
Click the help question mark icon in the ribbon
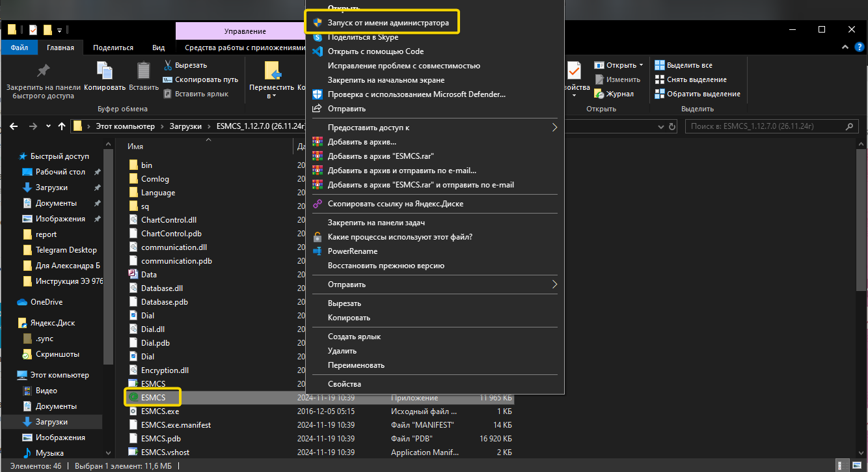click(860, 48)
